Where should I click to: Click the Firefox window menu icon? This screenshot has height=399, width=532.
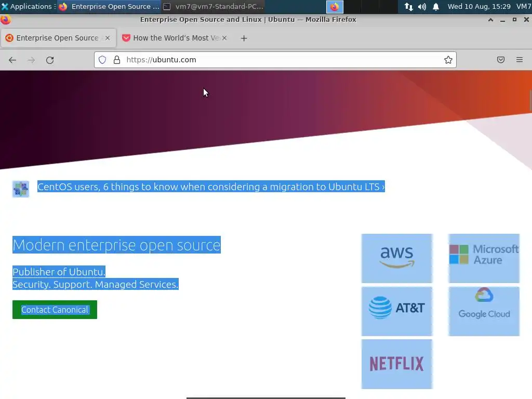pos(5,20)
